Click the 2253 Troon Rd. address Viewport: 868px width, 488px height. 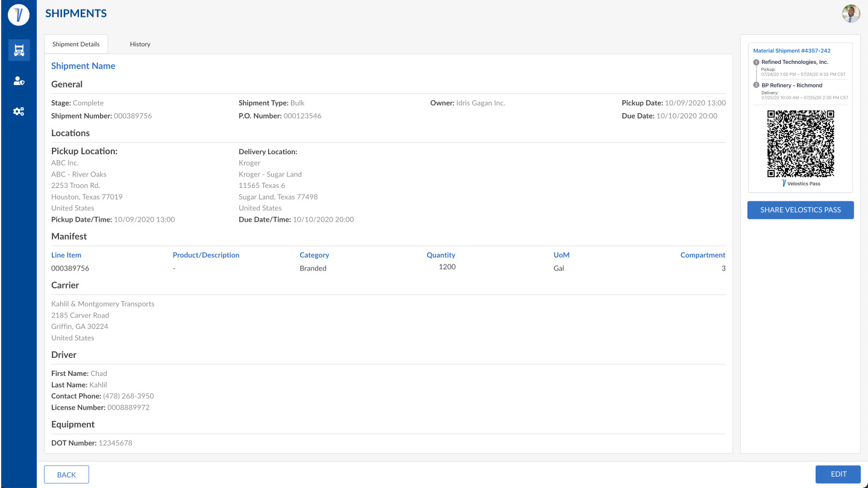click(76, 186)
